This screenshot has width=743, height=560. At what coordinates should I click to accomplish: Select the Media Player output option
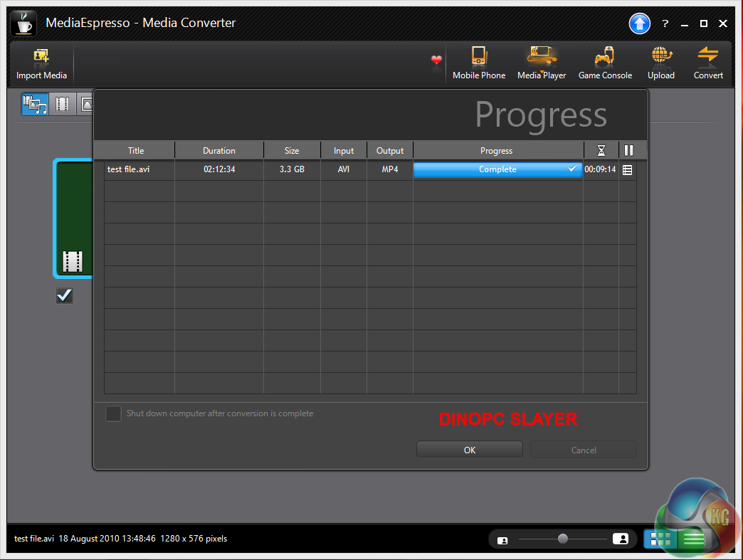542,64
